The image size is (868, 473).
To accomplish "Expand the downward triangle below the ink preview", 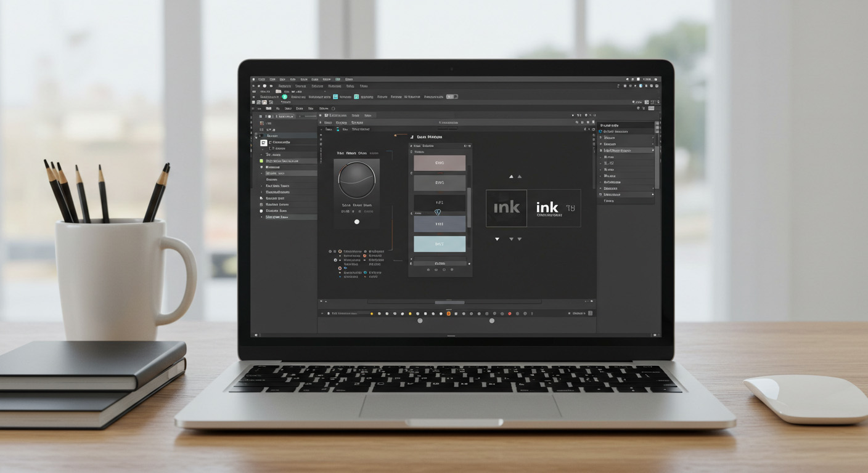I will tap(497, 239).
